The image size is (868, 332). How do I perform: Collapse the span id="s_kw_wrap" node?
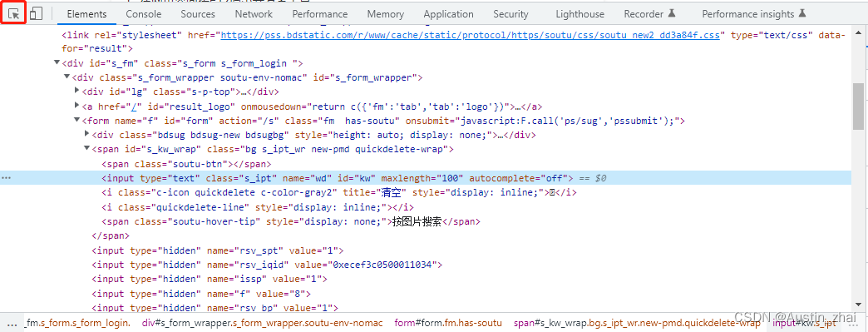(87, 149)
